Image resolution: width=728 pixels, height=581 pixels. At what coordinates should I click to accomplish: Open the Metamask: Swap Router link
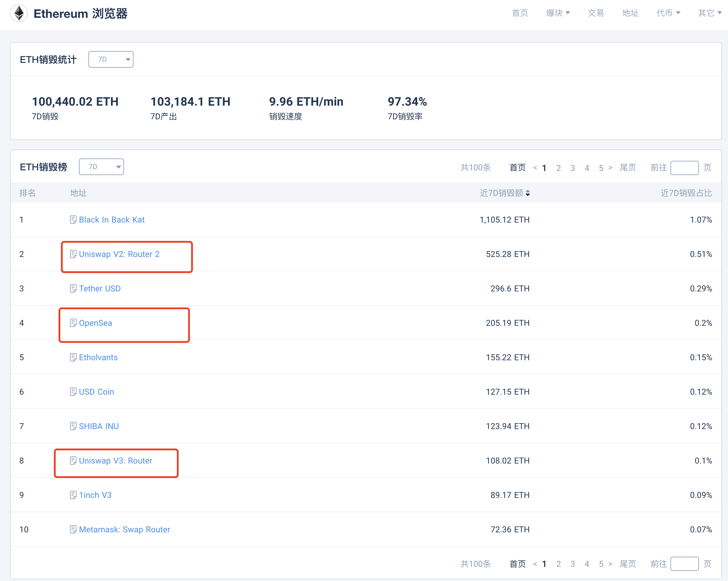[125, 530]
